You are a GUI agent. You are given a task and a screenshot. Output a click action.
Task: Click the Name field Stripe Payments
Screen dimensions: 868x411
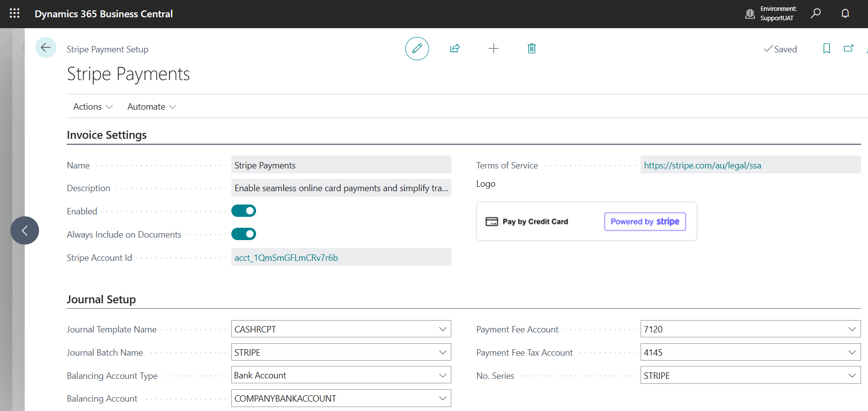coord(341,165)
